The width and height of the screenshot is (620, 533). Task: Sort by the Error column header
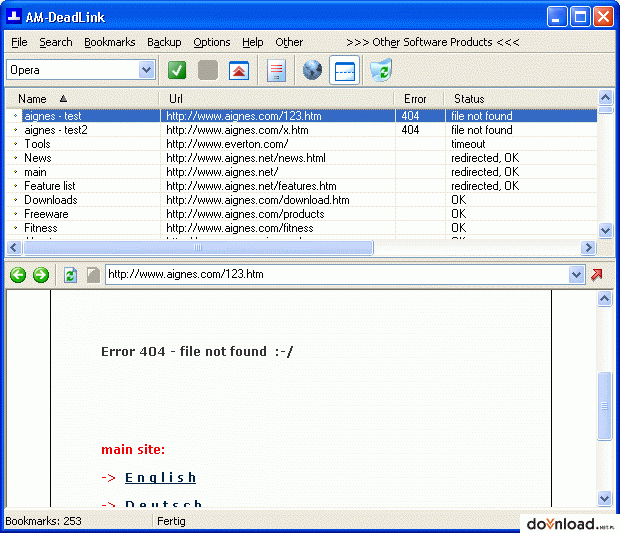419,99
